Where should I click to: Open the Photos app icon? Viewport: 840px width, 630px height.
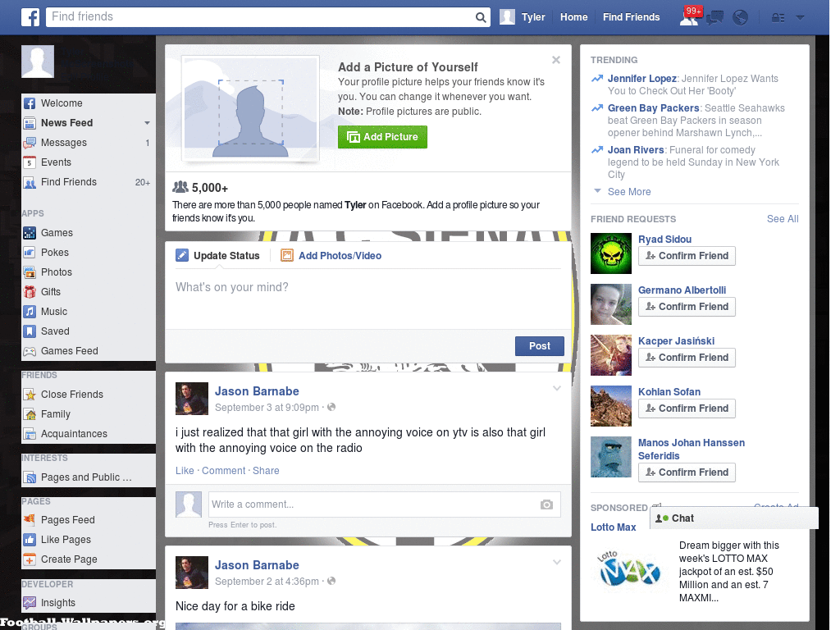point(30,272)
